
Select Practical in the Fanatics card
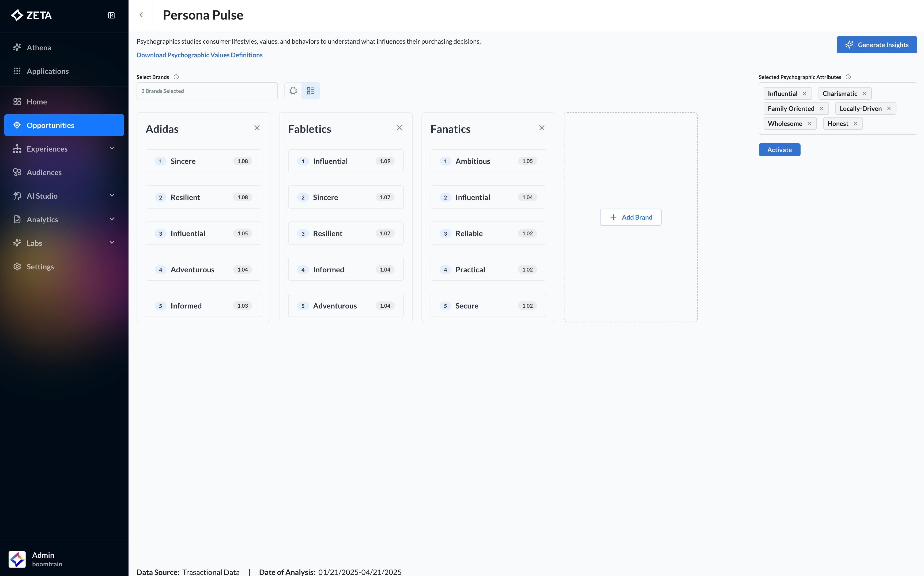pos(488,270)
